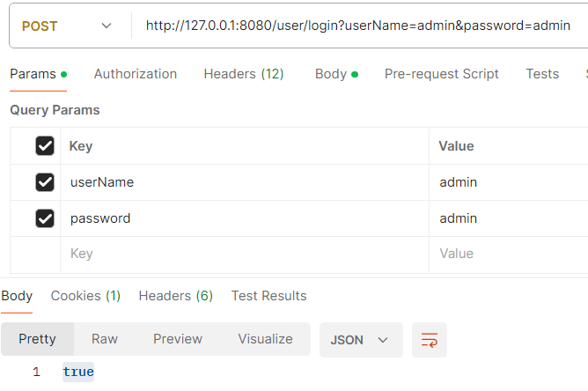Switch to the request Body tab
The height and width of the screenshot is (391, 588).
tap(336, 74)
